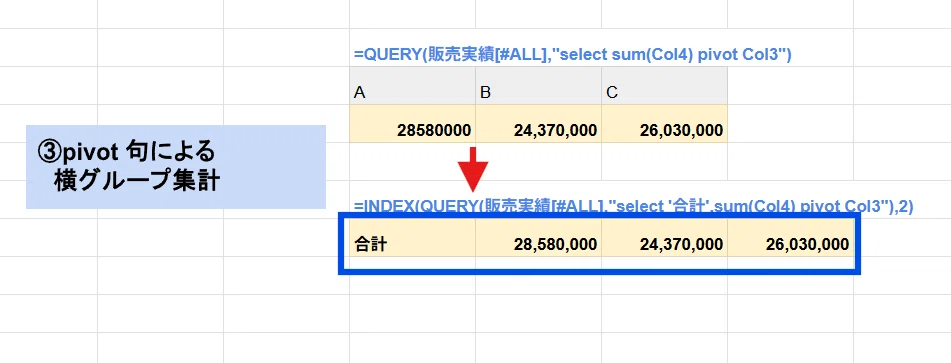The width and height of the screenshot is (951, 363).
Task: Click header cell B
Action: coord(539,85)
